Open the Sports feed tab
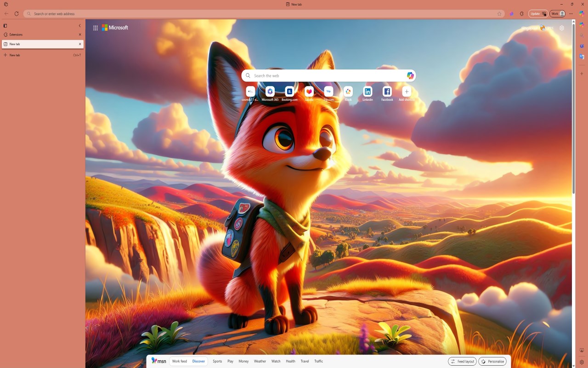The image size is (588, 368). 217,361
